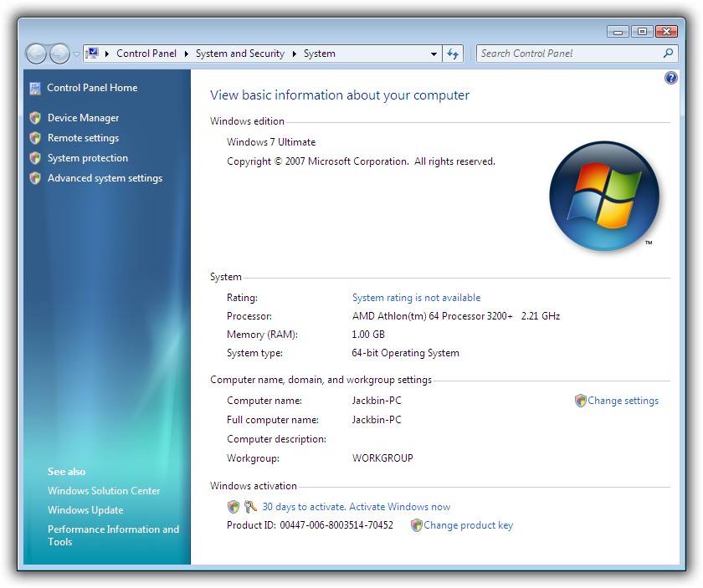Image resolution: width=703 pixels, height=588 pixels.
Task: Click the shield icon beside Device Manager
Action: [35, 118]
